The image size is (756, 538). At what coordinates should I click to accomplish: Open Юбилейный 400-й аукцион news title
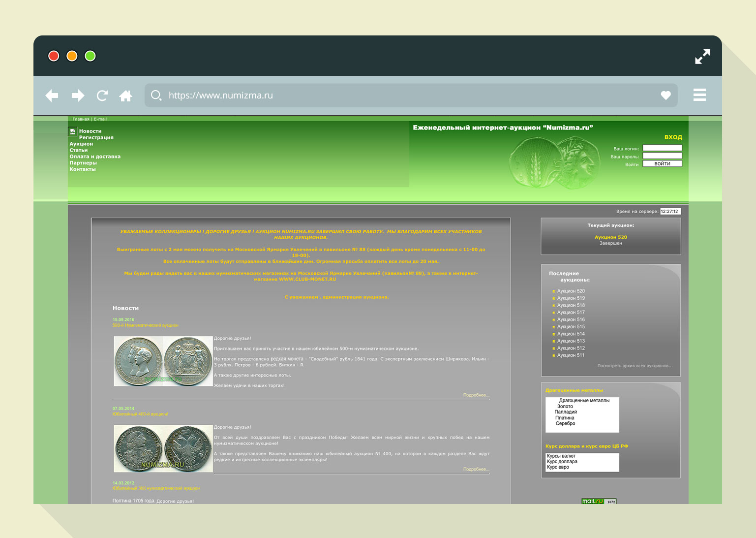click(140, 414)
